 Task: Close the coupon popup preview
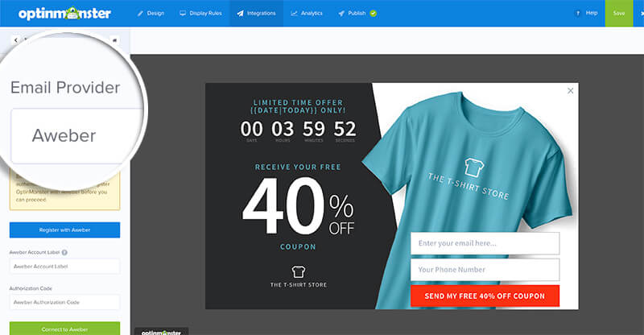[570, 91]
